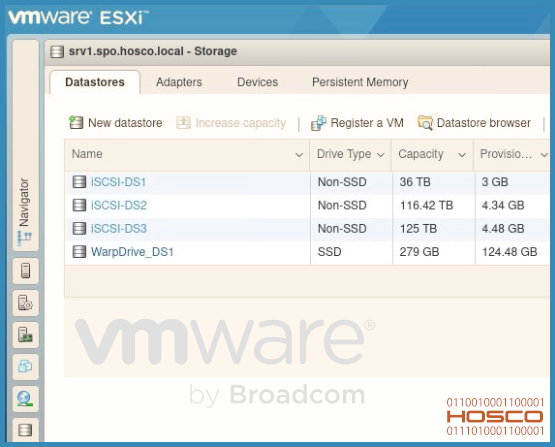Viewport: 555px width, 447px height.
Task: Select iSCSI-DS1 Non-SSD drive type cell
Action: [351, 182]
